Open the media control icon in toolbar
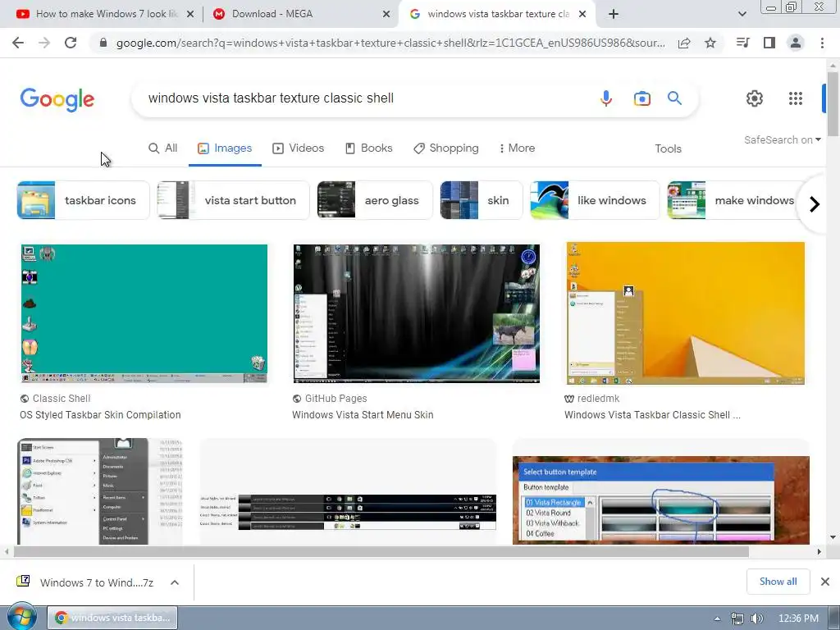 click(743, 43)
